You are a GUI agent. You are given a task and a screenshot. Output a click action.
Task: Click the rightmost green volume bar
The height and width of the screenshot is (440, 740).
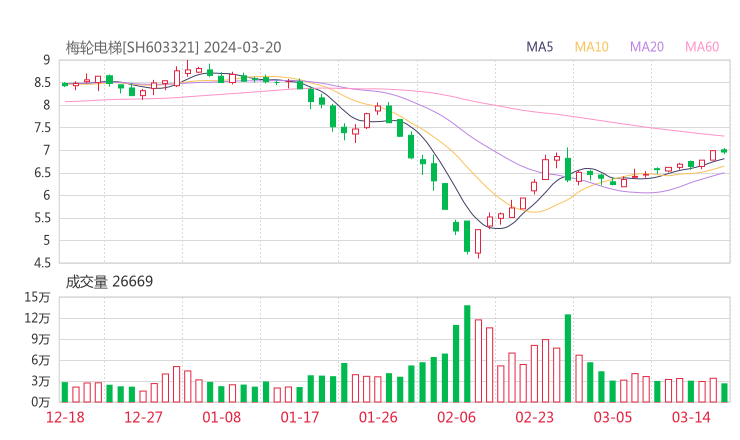pos(724,392)
